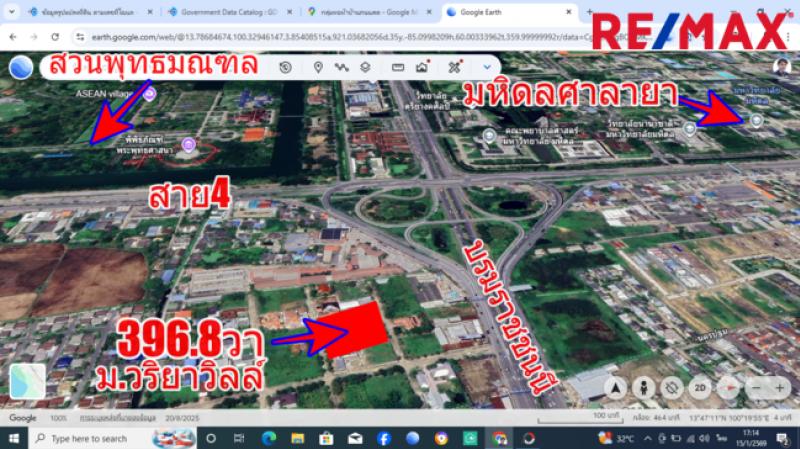View site information icon in address bar
This screenshot has width=800, height=449.
tap(80, 37)
